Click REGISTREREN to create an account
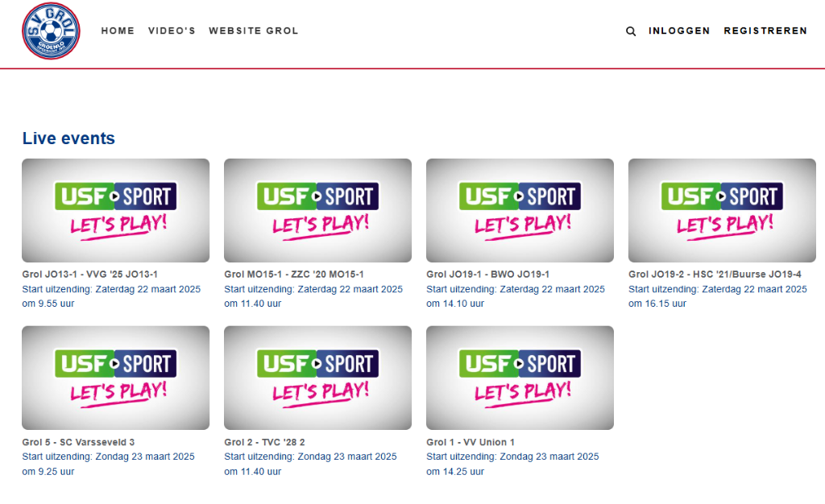Screen dimensions: 825x504 coord(765,31)
